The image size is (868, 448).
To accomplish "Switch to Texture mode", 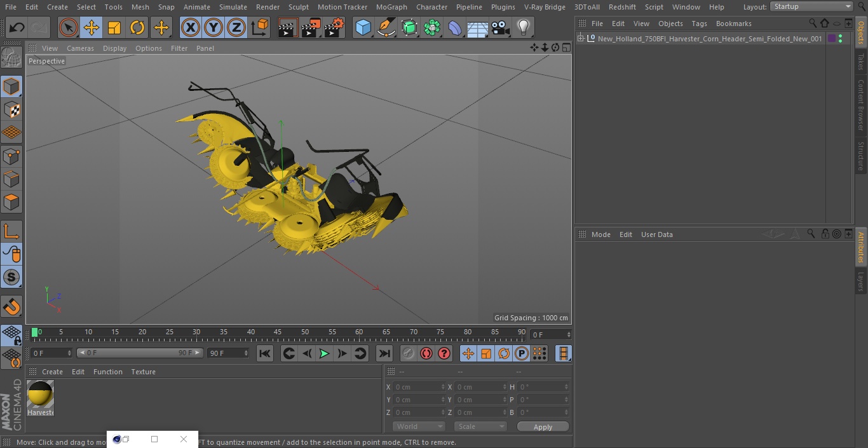I will pyautogui.click(x=11, y=110).
